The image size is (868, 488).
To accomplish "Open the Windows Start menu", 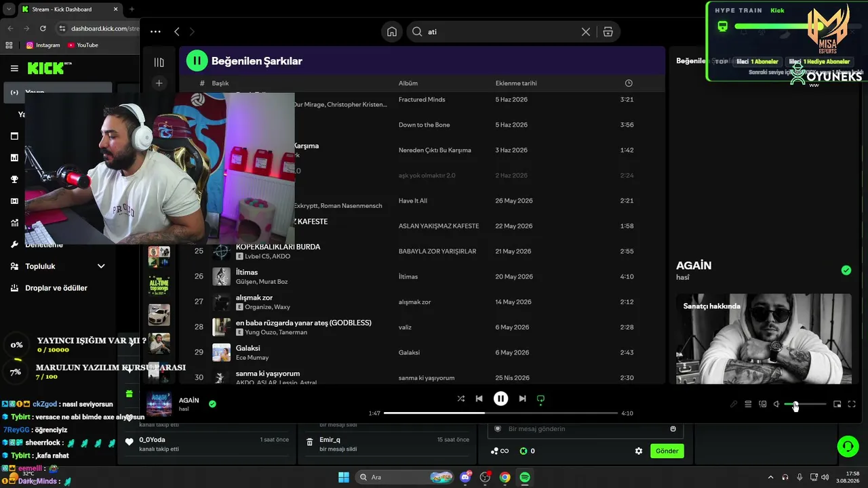I will click(x=343, y=477).
